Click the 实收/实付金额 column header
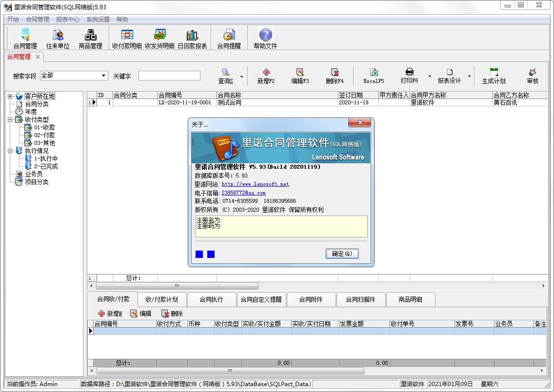 pyautogui.click(x=266, y=324)
